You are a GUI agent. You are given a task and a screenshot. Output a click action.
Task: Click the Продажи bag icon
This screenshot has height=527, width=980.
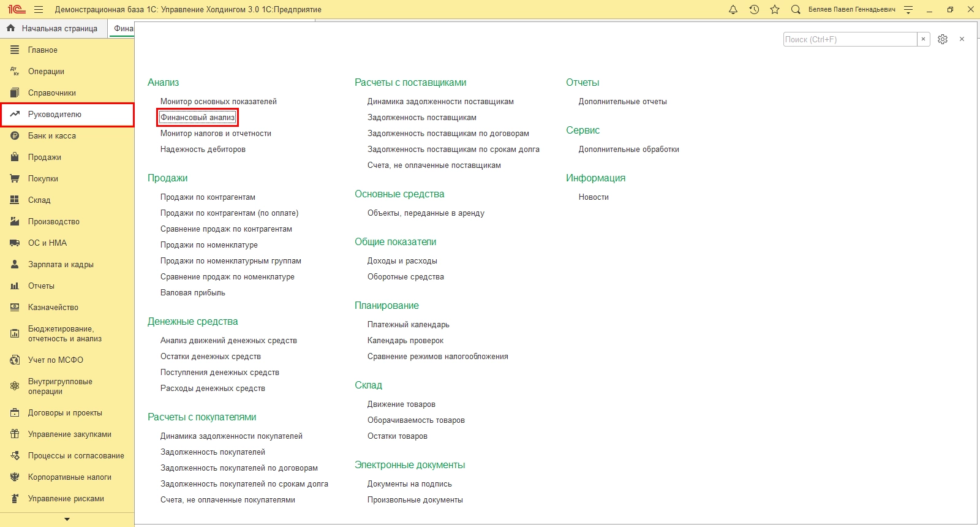[x=15, y=157]
